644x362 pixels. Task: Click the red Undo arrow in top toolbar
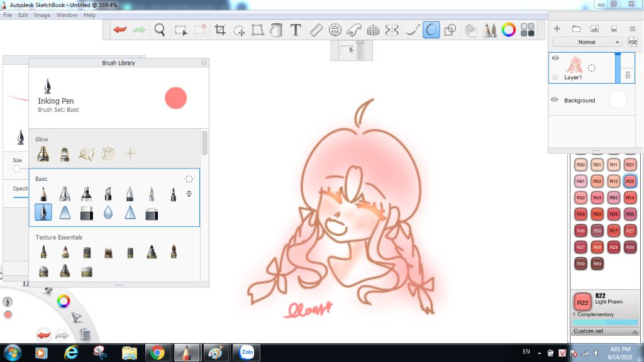(x=120, y=30)
